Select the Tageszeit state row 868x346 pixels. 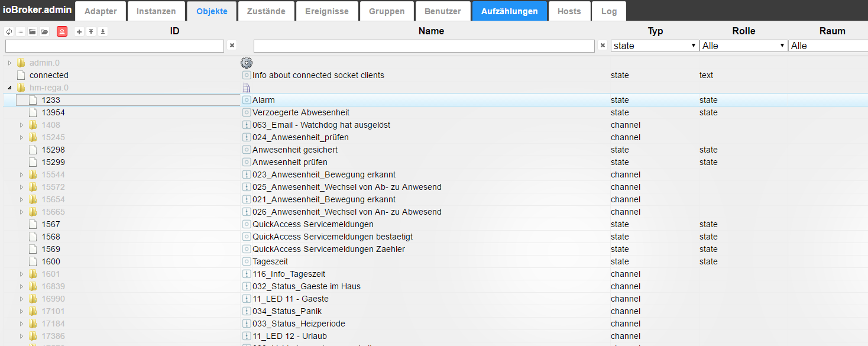270,261
